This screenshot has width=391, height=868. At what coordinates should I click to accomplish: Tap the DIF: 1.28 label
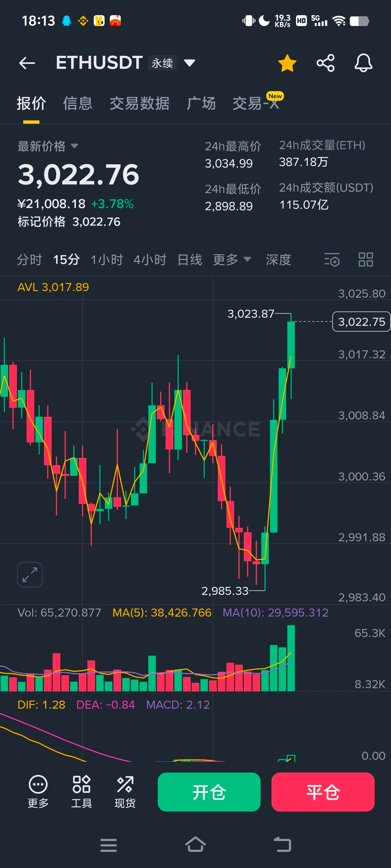coord(42,705)
